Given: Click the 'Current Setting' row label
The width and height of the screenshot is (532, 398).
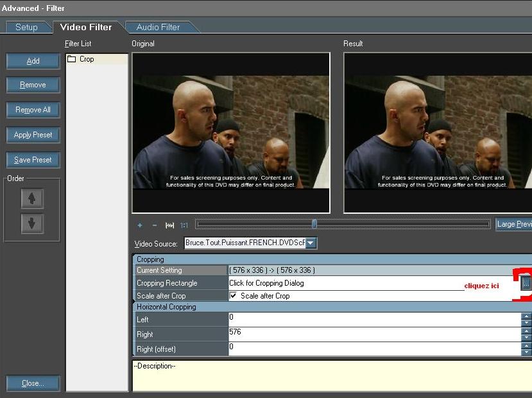Looking at the screenshot, I should pyautogui.click(x=159, y=270).
